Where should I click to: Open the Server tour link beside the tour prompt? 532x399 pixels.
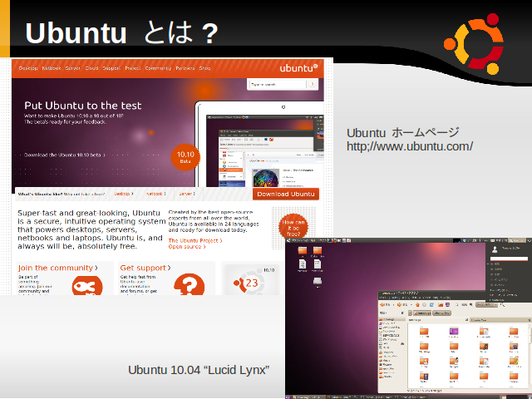(x=187, y=194)
